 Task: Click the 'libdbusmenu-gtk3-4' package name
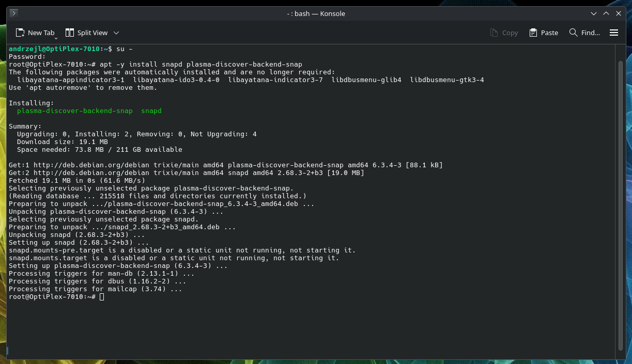(x=447, y=80)
